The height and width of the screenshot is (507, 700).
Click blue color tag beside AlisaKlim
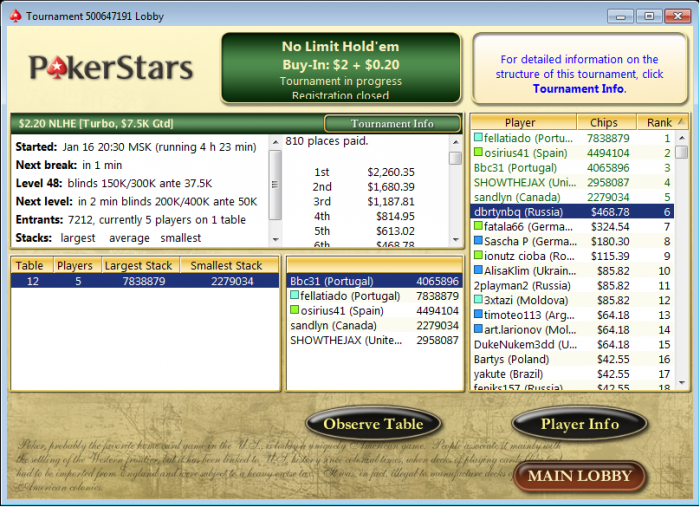479,270
